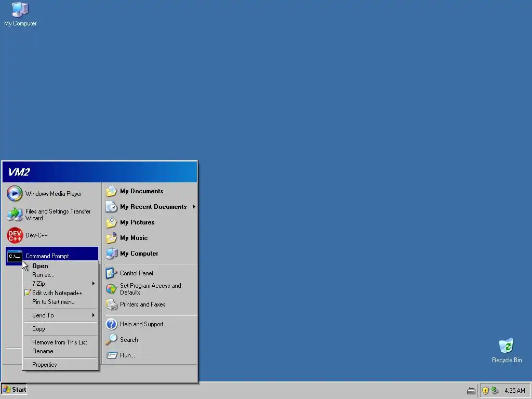Click the Printers and Faxes text
Screen dimensions: 532x399
tap(142, 304)
